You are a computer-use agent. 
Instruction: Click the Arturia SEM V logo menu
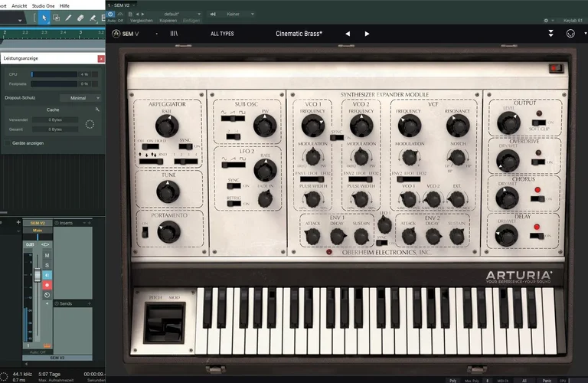point(127,34)
